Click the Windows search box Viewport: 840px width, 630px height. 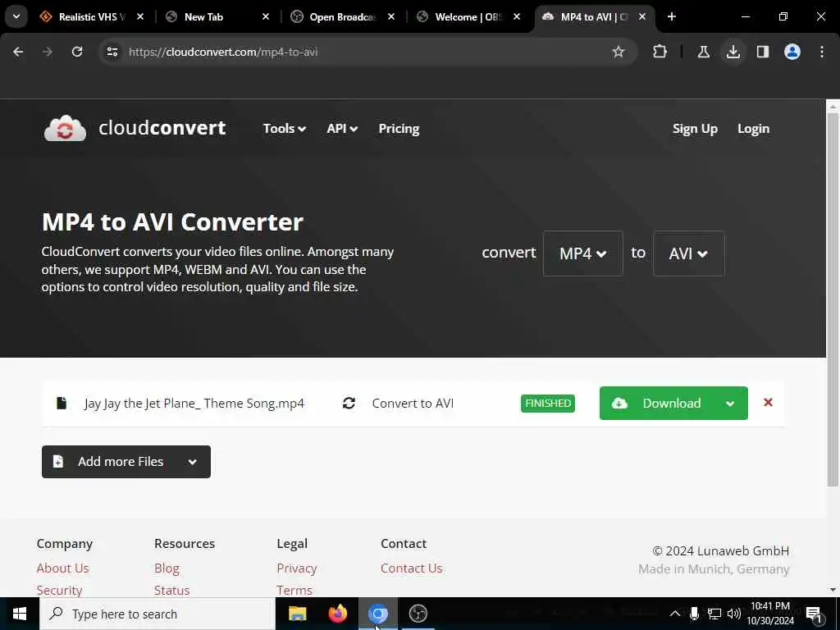tap(157, 614)
